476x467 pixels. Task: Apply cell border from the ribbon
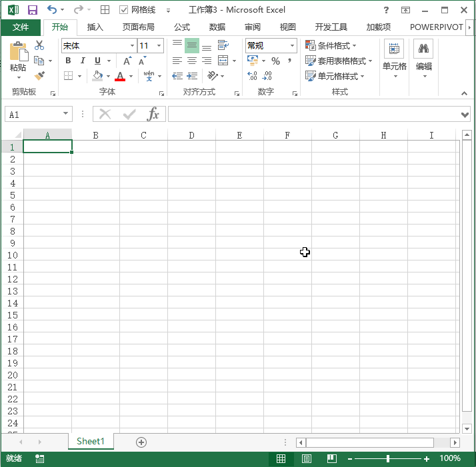[x=68, y=75]
